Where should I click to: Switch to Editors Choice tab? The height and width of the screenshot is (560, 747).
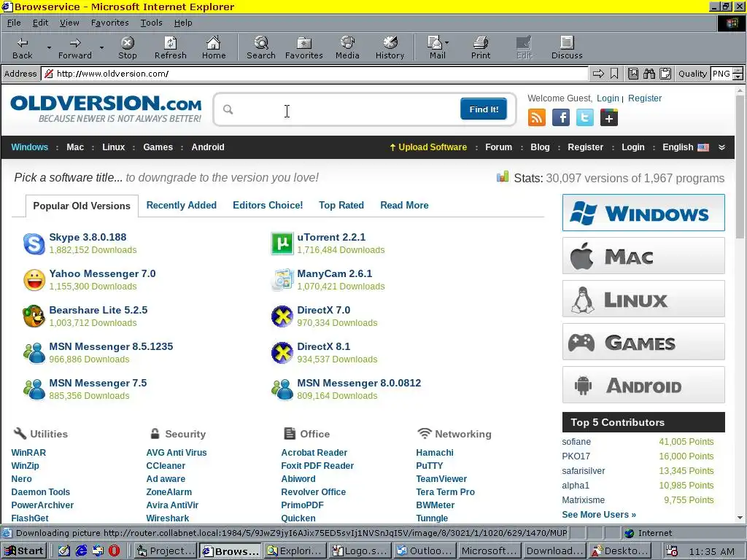tap(268, 205)
